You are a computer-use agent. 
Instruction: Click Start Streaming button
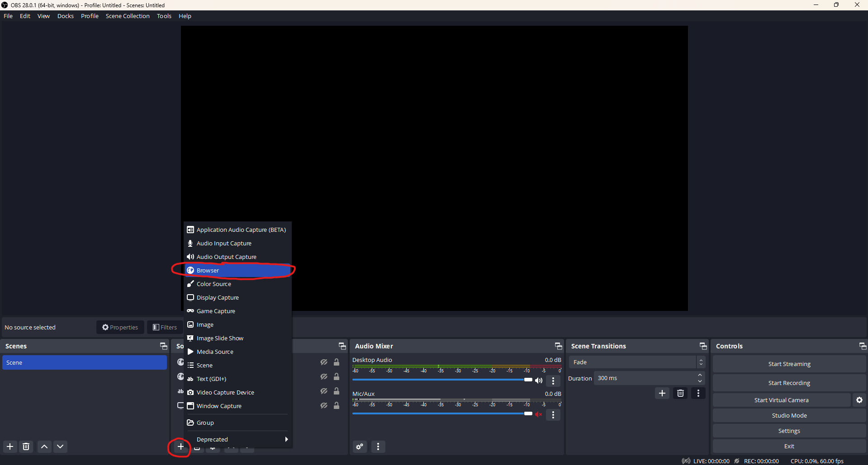pos(789,364)
